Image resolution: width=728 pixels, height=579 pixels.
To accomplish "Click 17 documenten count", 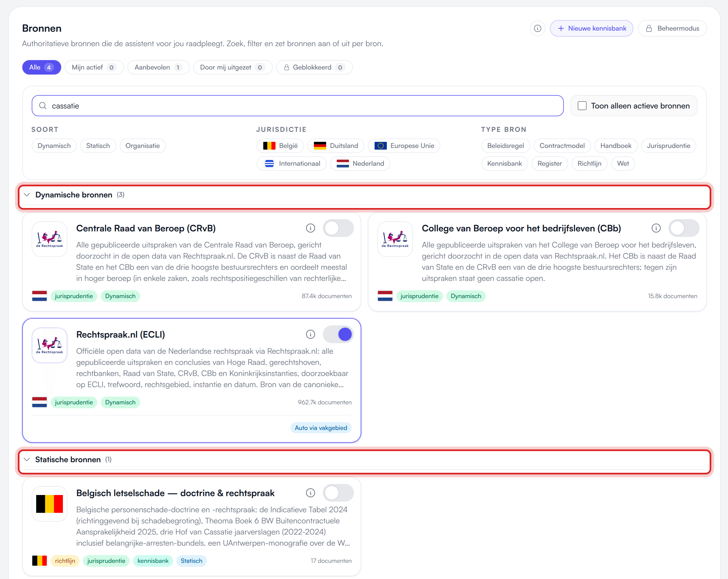I will coord(331,561).
